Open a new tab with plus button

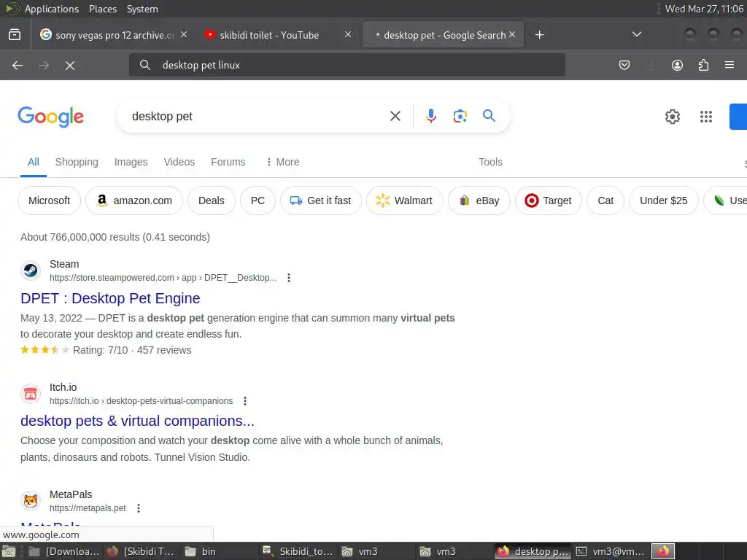[x=539, y=35]
